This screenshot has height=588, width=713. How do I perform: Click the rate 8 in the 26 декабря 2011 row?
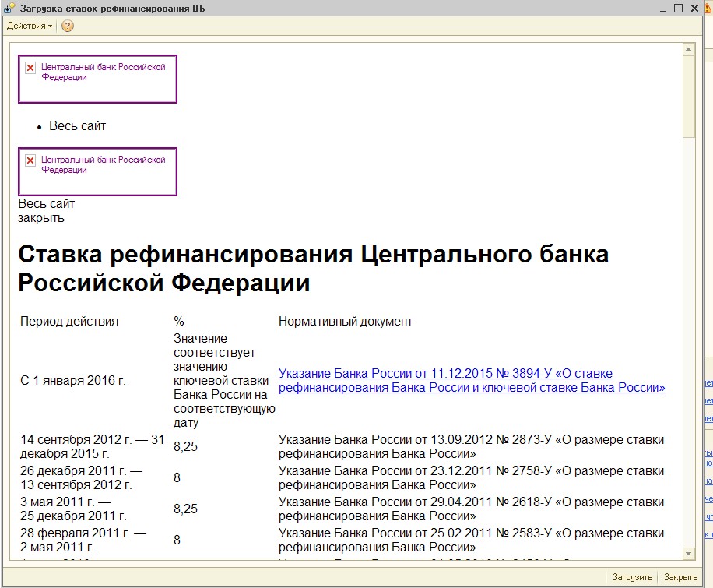pyautogui.click(x=177, y=477)
